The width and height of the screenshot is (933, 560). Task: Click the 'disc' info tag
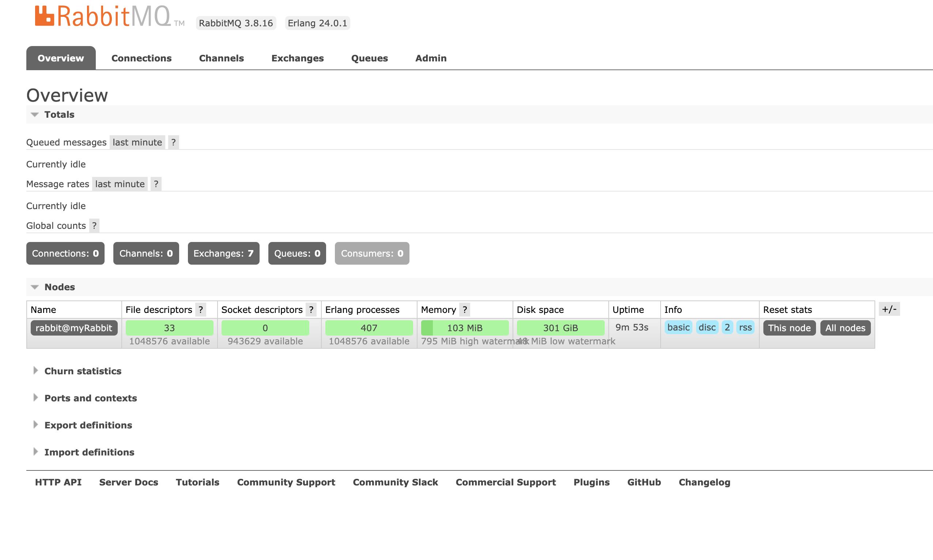click(x=707, y=327)
